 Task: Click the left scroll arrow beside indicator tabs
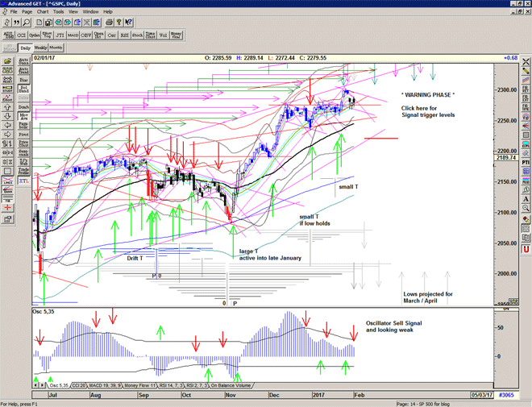35,386
